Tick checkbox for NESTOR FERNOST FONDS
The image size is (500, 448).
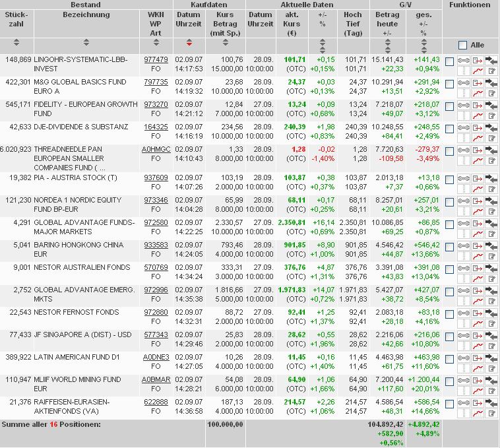449,314
